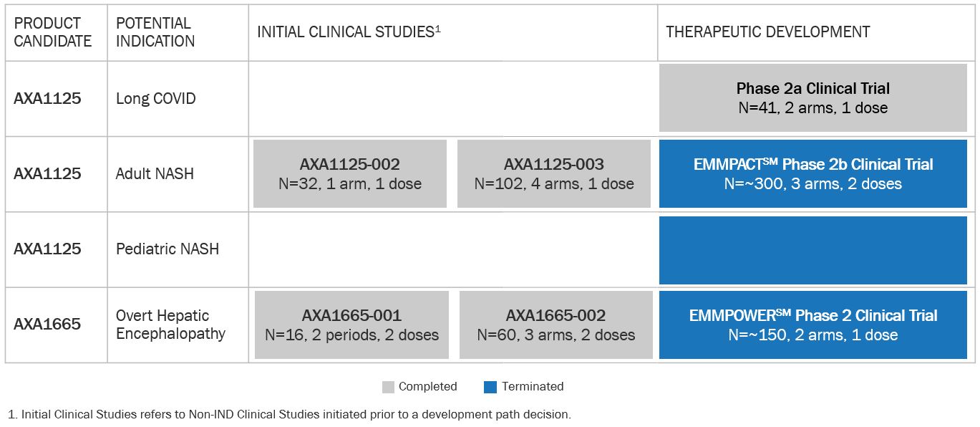
Task: Click the AXA1665 product candidate cell
Action: pos(47,325)
